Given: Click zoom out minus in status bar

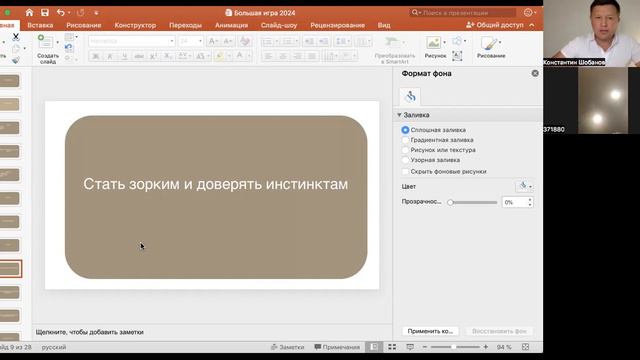Looking at the screenshot, I should pyautogui.click(x=424, y=347).
